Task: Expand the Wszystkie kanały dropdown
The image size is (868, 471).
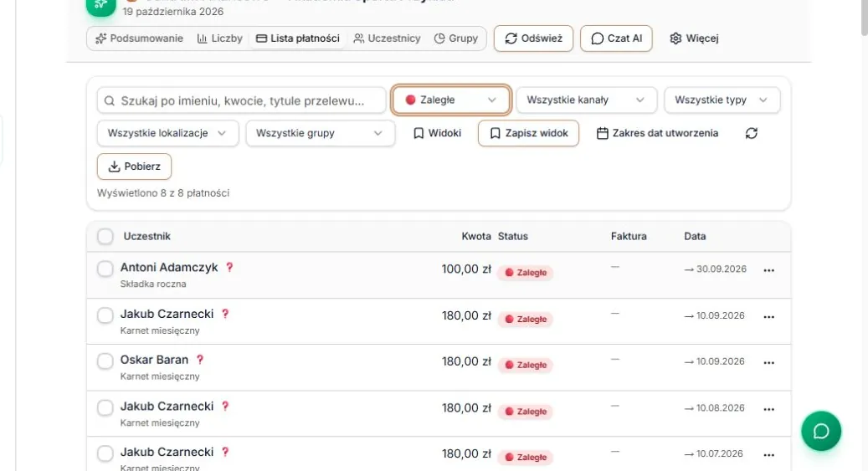Action: [586, 100]
